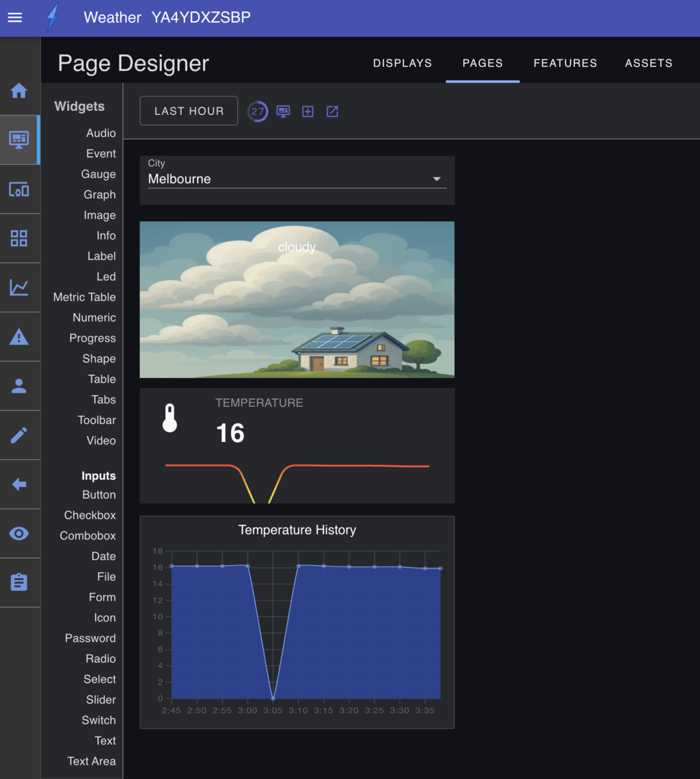Select the Slider input widget
This screenshot has width=700, height=779.
(100, 700)
